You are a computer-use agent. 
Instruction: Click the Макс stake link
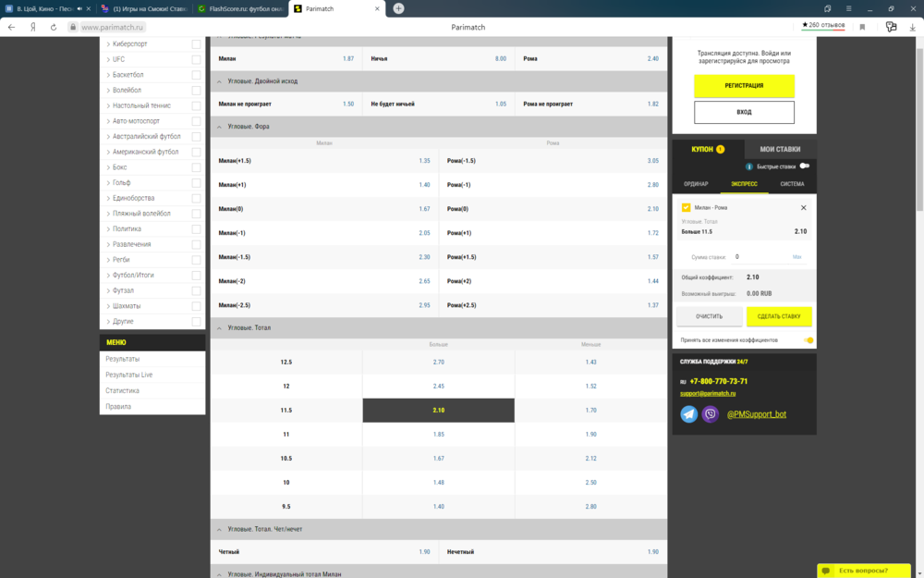(796, 256)
